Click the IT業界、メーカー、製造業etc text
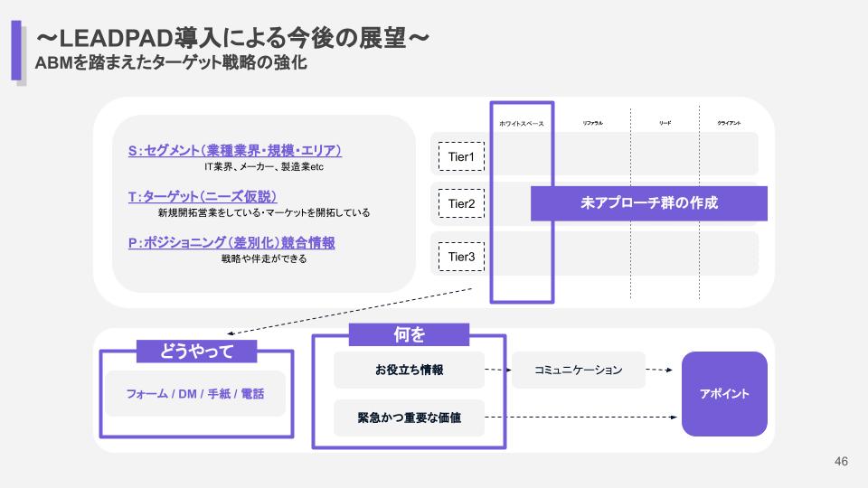The image size is (868, 488). pyautogui.click(x=264, y=166)
